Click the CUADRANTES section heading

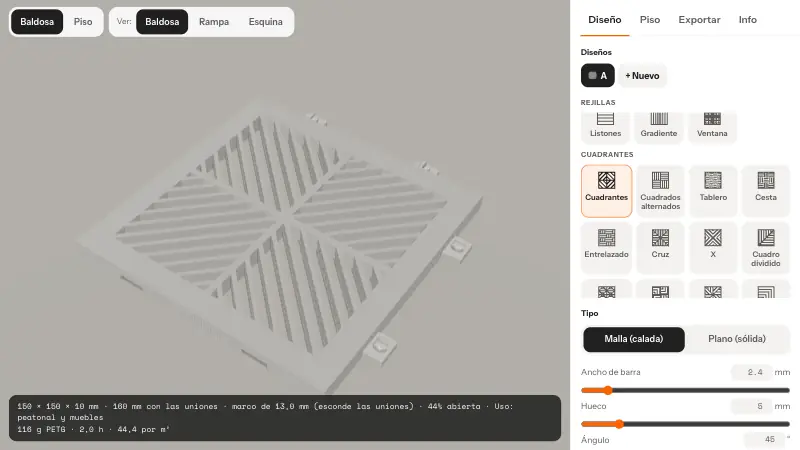point(607,155)
